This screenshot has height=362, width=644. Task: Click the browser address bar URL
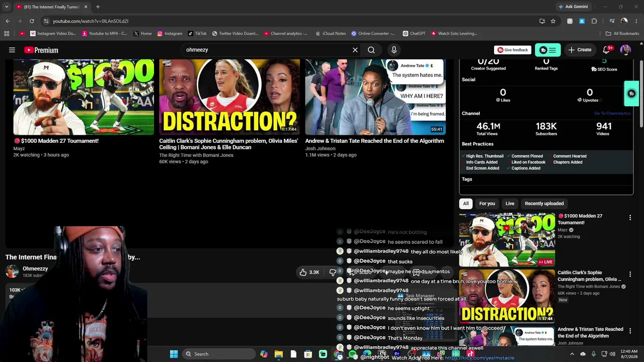point(91,21)
